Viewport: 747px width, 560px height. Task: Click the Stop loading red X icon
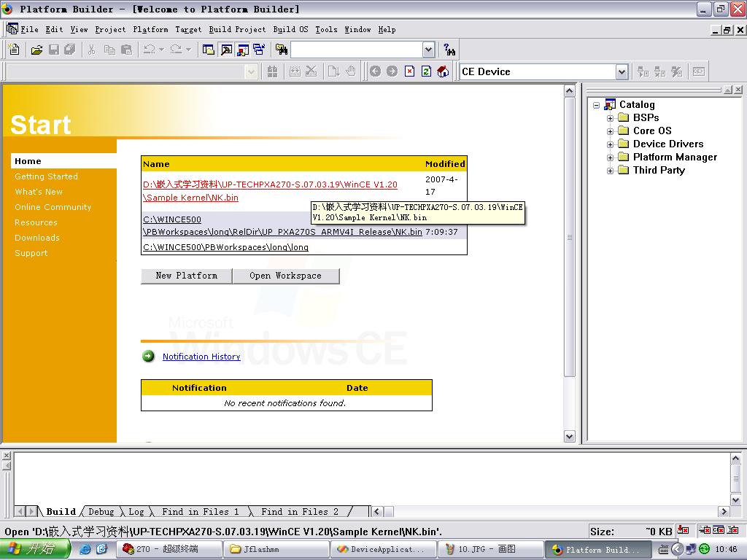tap(409, 71)
